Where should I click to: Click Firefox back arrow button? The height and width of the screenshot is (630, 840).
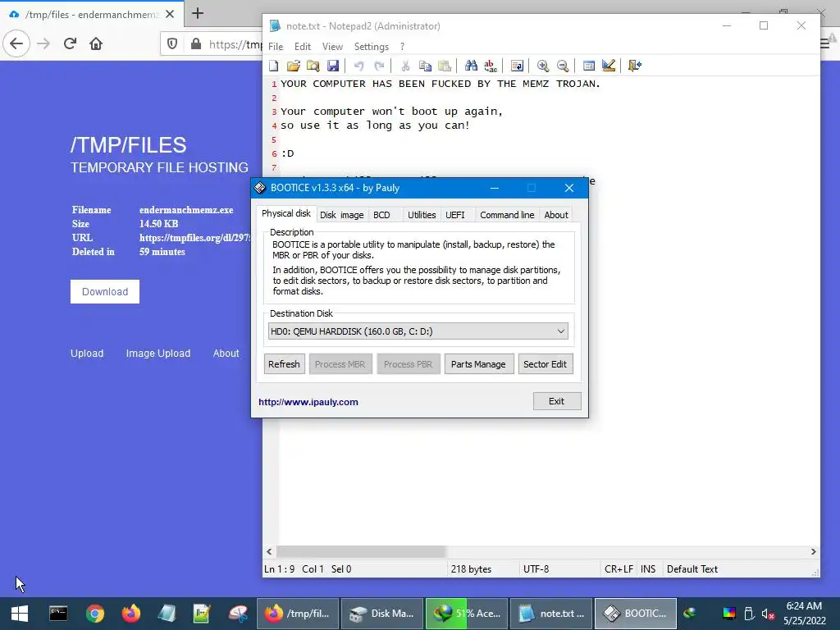click(x=16, y=43)
